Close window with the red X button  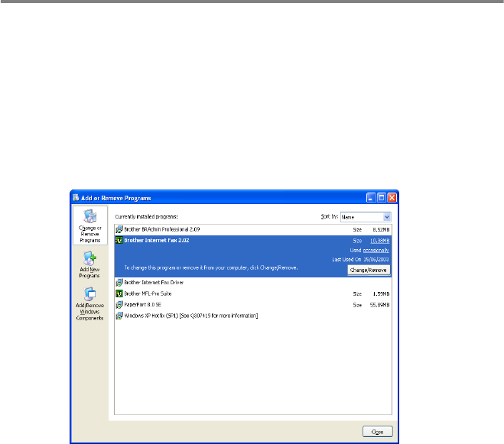[x=392, y=198]
